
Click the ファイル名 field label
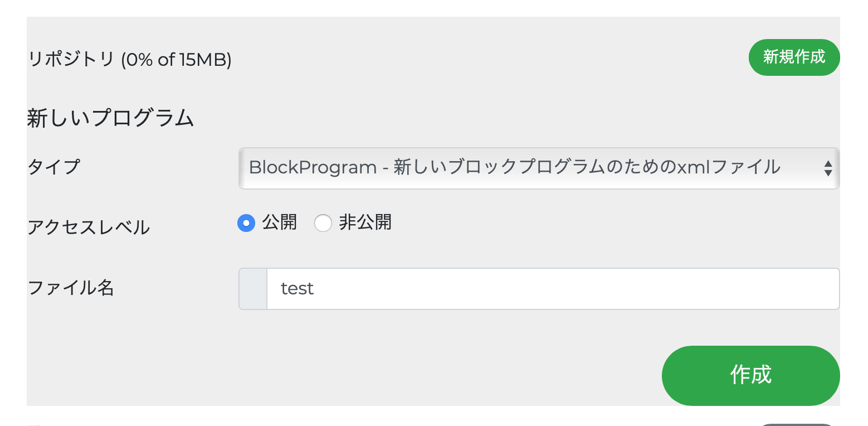click(71, 288)
